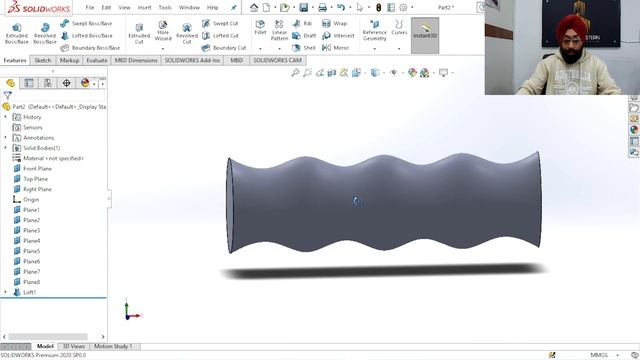Open the Reference Geometry dropdown arrow

tap(375, 49)
